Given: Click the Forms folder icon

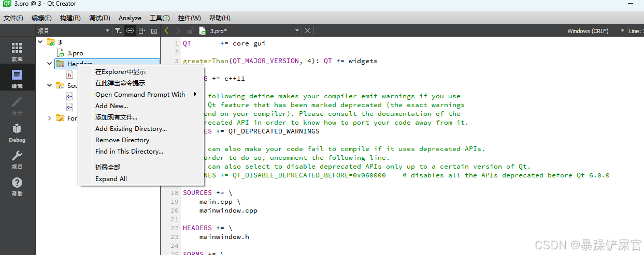Looking at the screenshot, I should point(60,118).
